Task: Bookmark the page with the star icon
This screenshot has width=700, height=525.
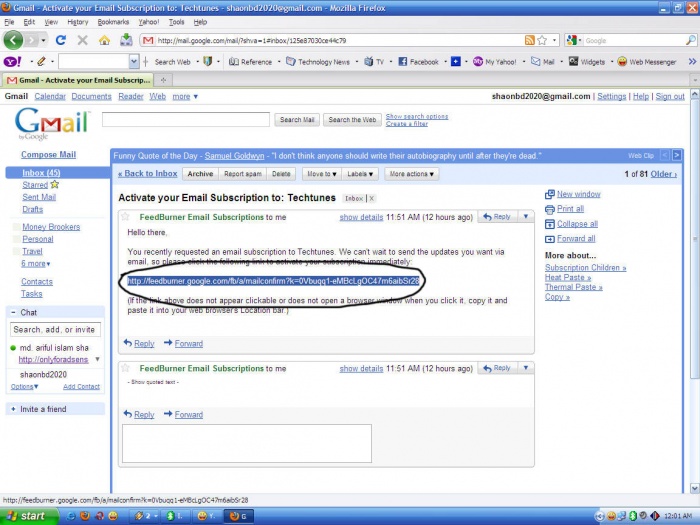Action: 542,40
